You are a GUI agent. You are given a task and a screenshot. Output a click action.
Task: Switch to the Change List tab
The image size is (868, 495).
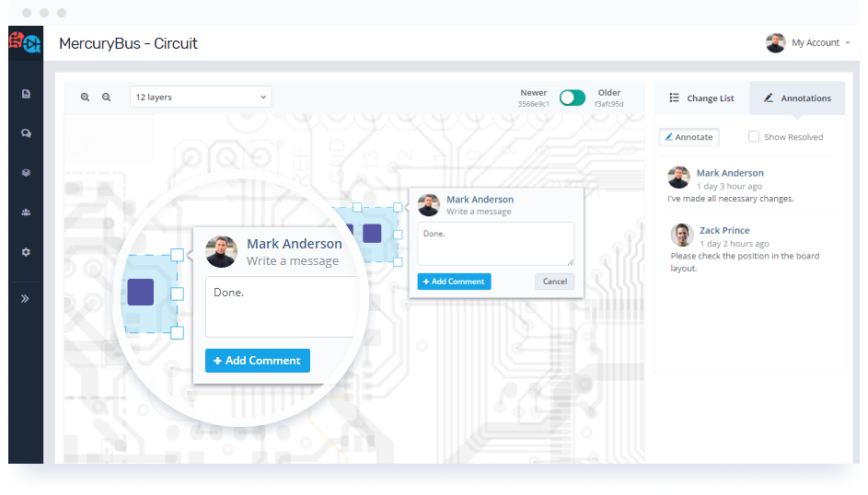pyautogui.click(x=702, y=98)
